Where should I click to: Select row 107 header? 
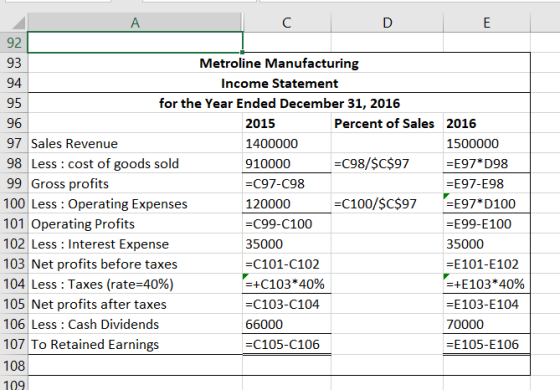14,345
